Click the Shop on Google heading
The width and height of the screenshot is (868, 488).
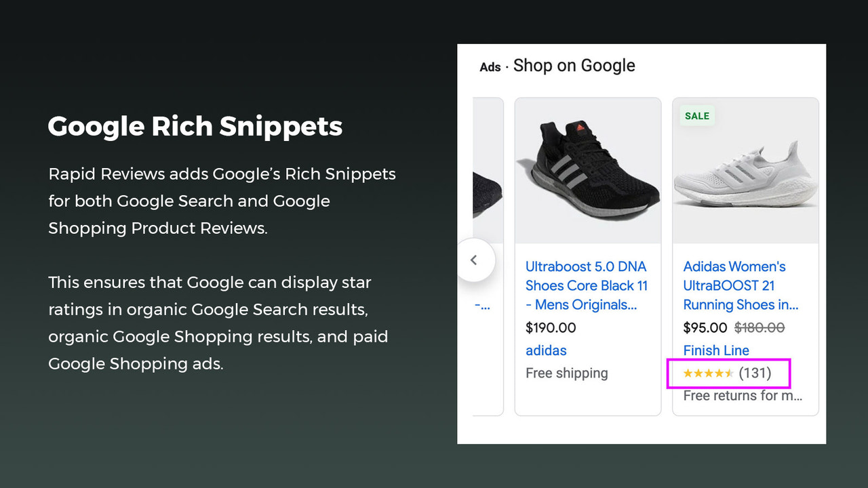(x=574, y=65)
